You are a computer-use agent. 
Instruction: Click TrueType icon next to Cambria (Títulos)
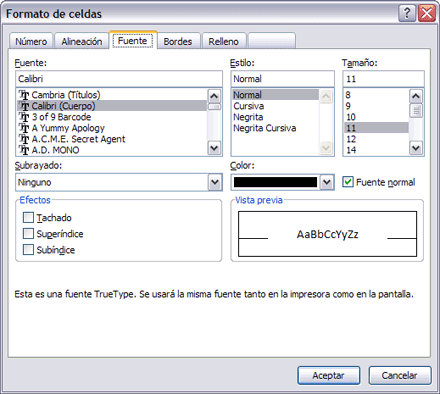pyautogui.click(x=24, y=95)
